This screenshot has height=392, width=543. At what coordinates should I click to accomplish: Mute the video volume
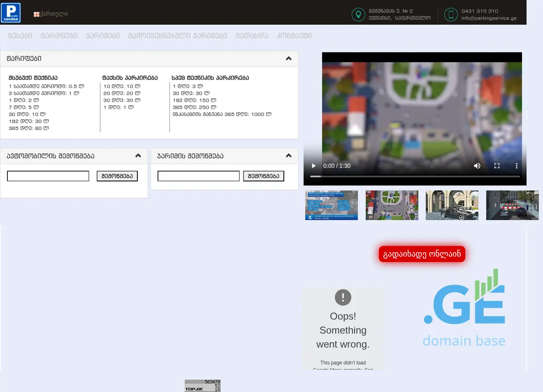[x=477, y=166]
